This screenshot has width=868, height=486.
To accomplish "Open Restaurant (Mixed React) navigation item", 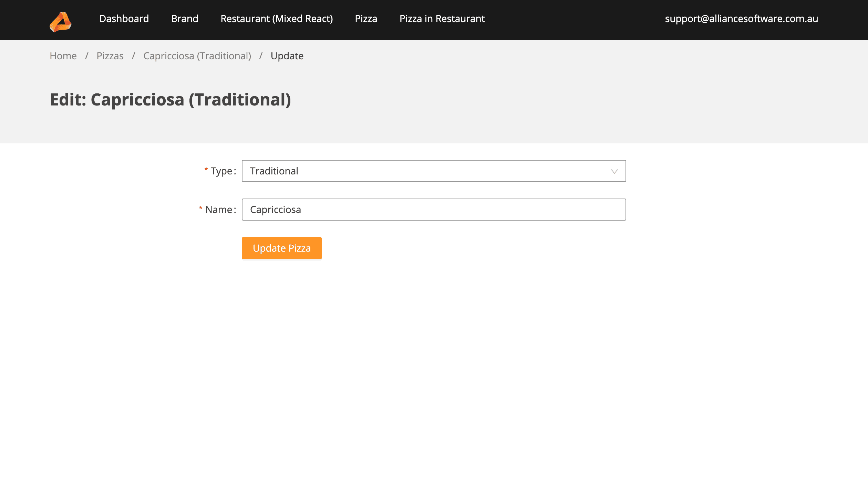I will coord(277,19).
